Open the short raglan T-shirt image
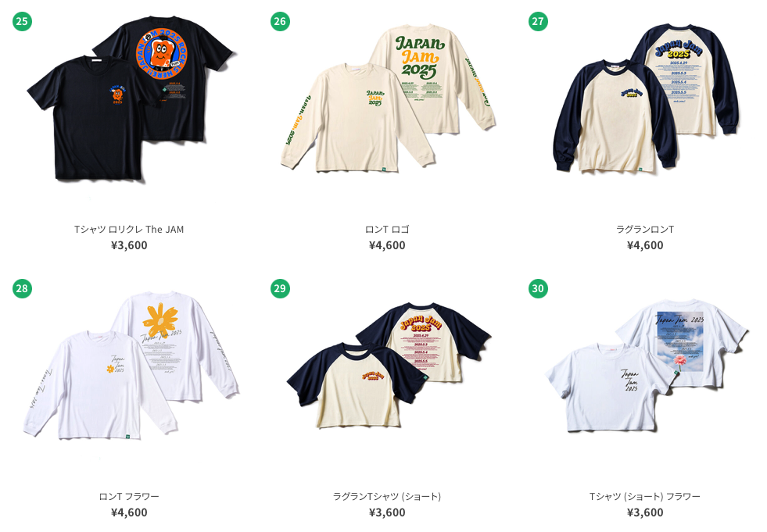Viewport: 767px width, 532px height. pos(389,366)
